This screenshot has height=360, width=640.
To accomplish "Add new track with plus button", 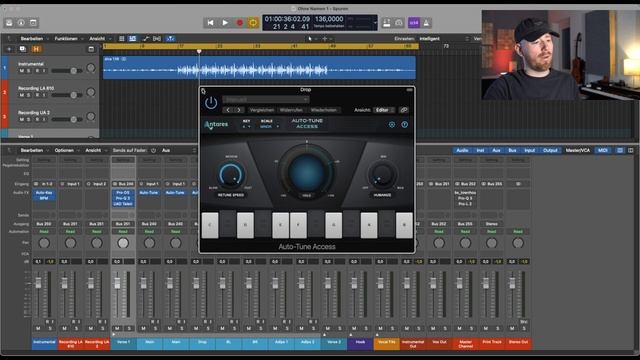I will [9, 49].
